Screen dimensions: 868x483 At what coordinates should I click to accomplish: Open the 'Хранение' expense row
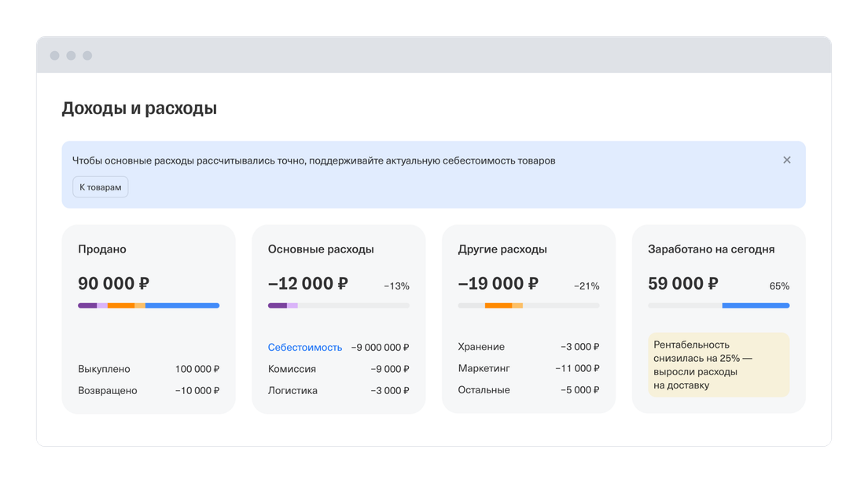pyautogui.click(x=528, y=347)
